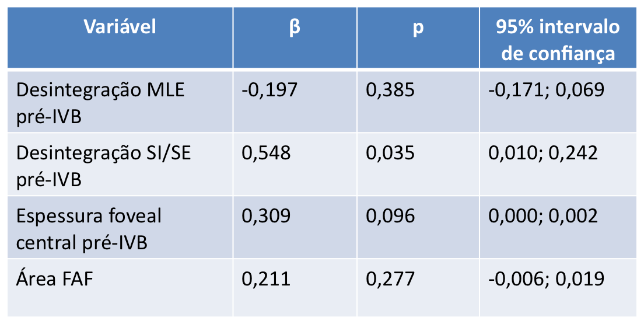Select the β value 0,309
Screen dimensions: 644x324
click(x=266, y=216)
